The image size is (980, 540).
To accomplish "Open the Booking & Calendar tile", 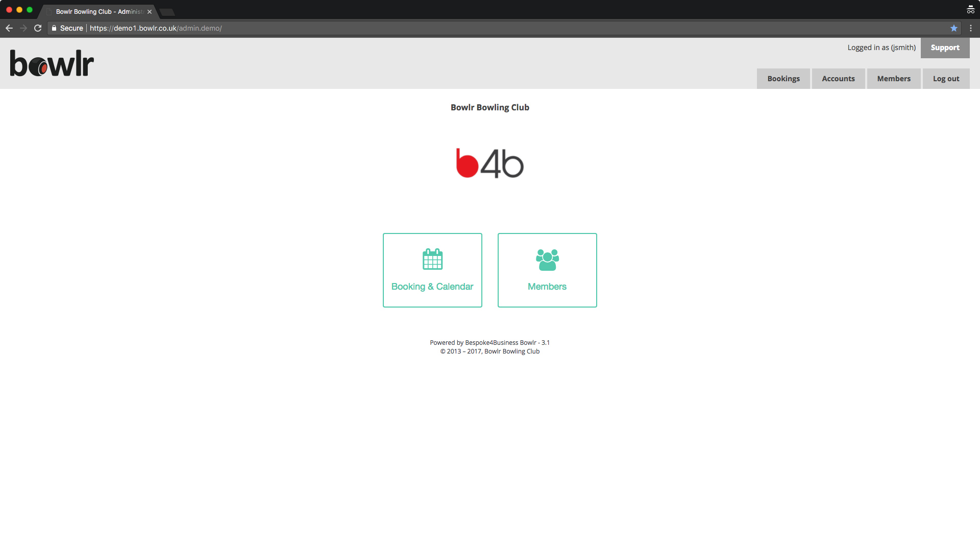I will point(432,270).
